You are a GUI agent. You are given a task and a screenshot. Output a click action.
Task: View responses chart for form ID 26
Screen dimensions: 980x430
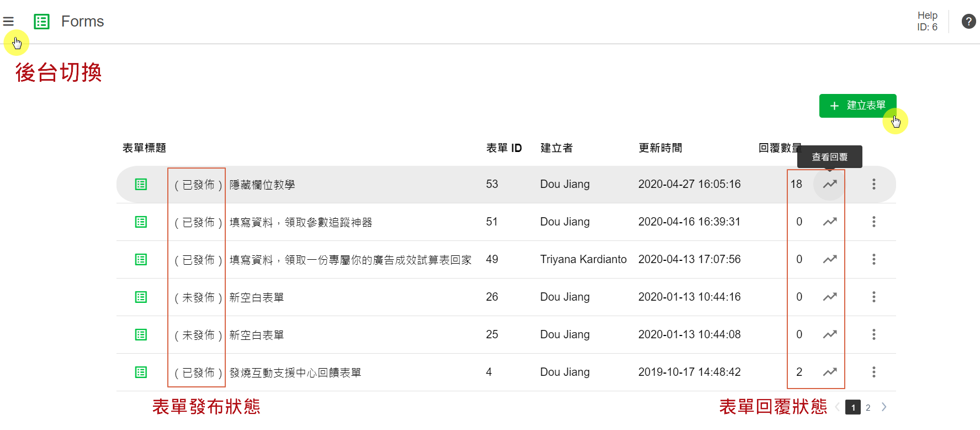[x=829, y=297]
